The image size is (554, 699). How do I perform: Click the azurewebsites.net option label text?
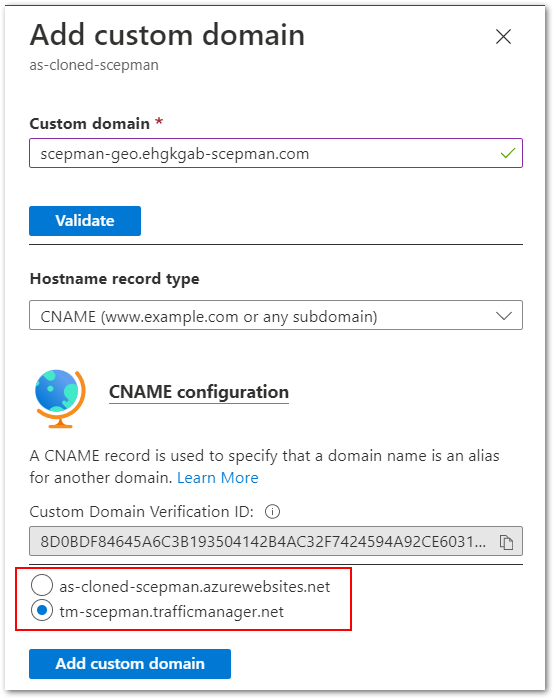195,587
